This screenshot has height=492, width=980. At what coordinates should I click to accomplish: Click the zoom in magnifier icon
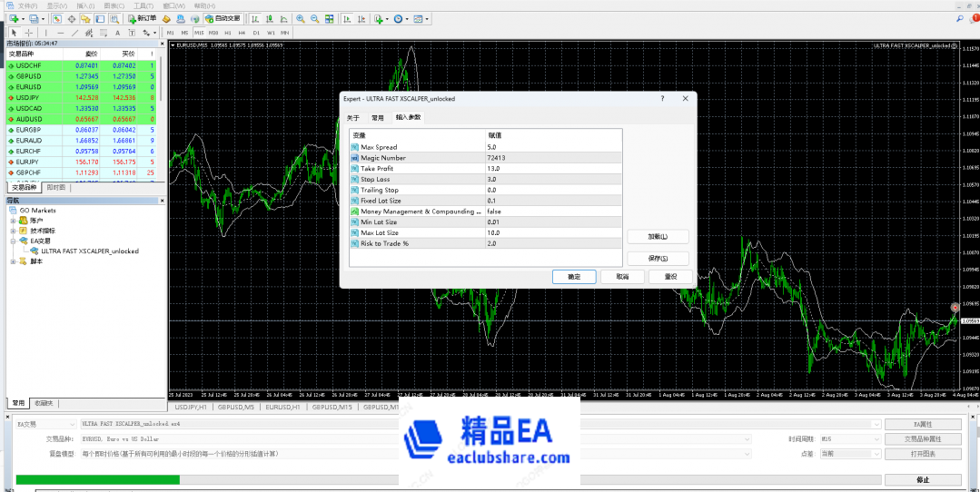pos(299,18)
